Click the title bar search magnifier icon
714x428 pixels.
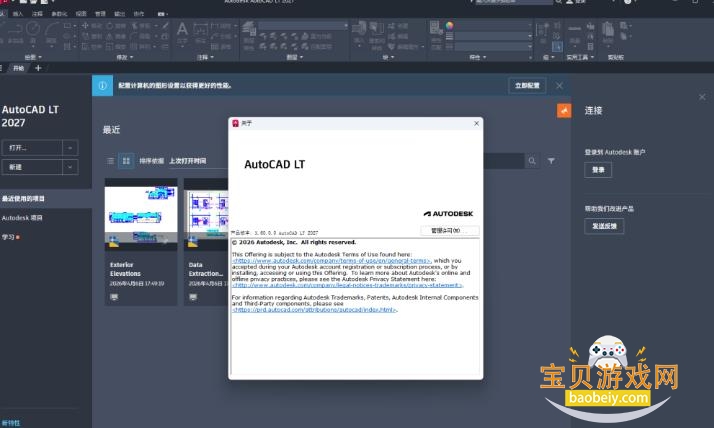click(558, 2)
